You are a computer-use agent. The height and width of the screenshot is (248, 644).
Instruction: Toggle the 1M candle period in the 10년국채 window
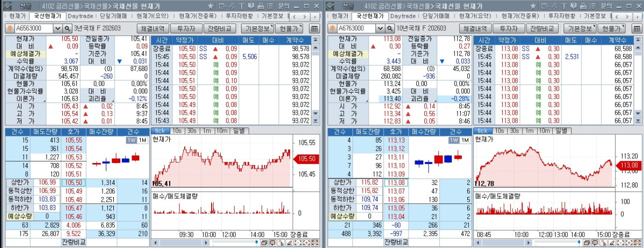coord(465,140)
